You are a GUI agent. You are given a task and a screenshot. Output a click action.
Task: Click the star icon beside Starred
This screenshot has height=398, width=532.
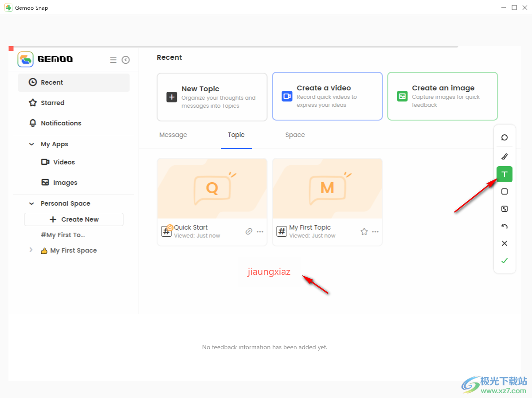pos(32,102)
